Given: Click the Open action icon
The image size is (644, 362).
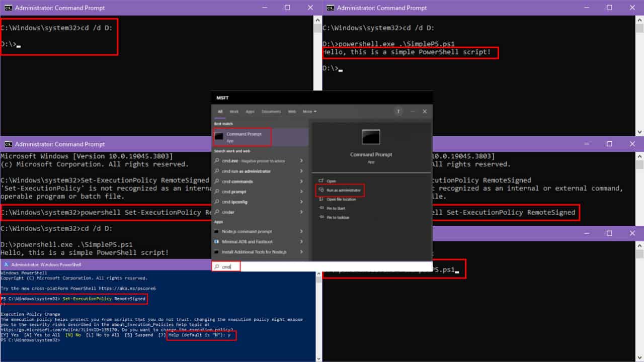Looking at the screenshot, I should [x=321, y=180].
